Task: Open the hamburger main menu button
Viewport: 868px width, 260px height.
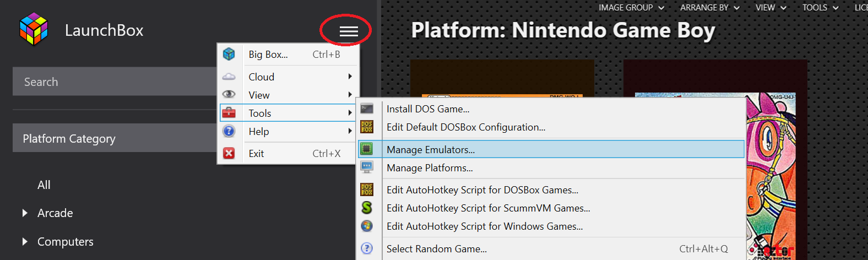Action: (x=349, y=31)
